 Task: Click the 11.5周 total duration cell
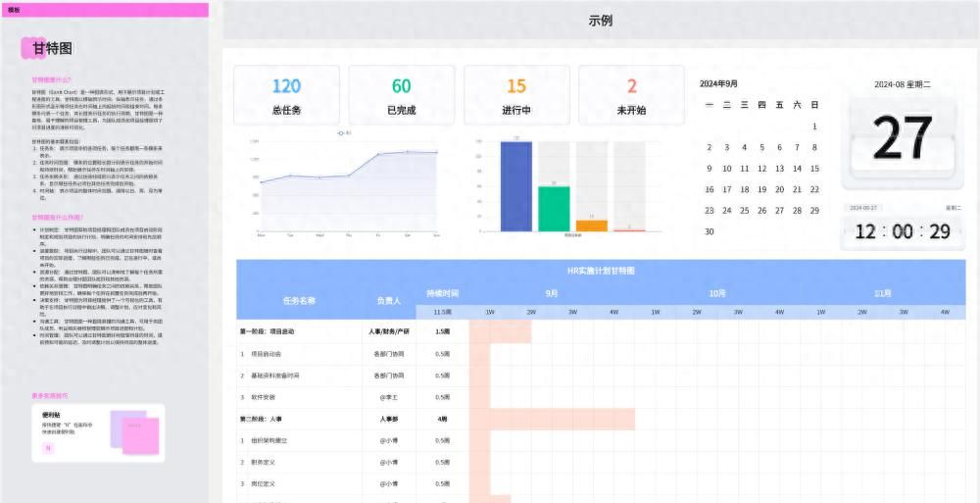[x=443, y=312]
